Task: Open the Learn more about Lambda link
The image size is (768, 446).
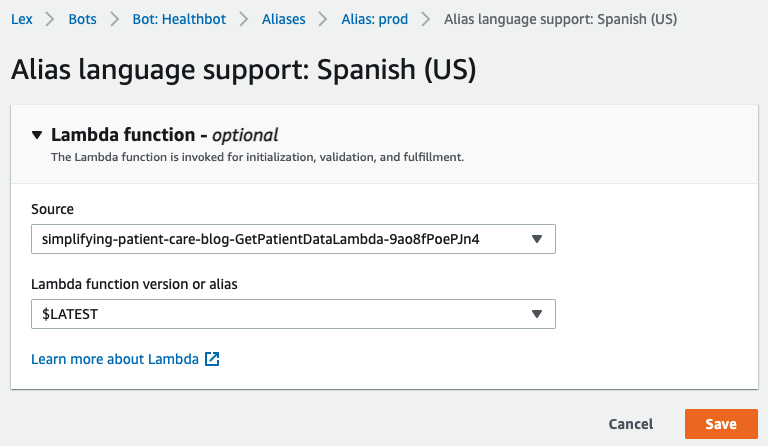Action: (x=115, y=359)
